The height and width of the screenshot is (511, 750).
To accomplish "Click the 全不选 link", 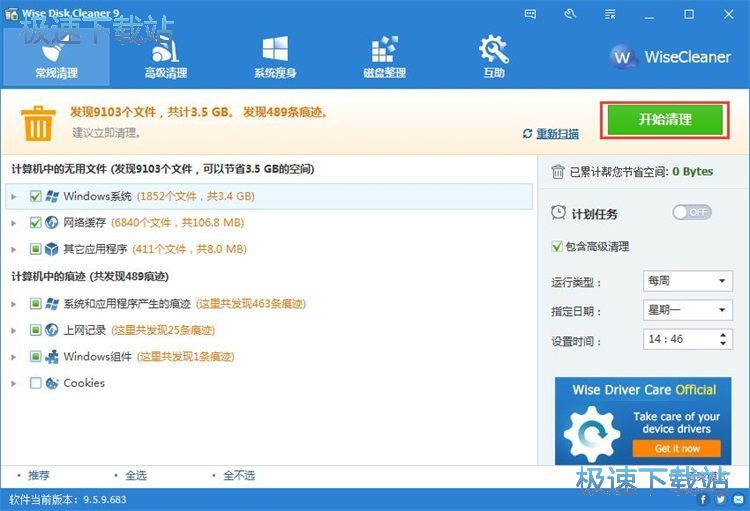I will coord(239,475).
